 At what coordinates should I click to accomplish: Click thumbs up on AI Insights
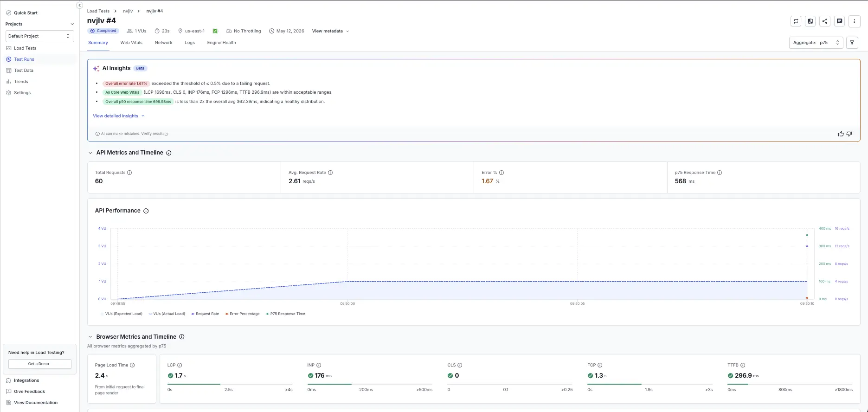coord(841,134)
